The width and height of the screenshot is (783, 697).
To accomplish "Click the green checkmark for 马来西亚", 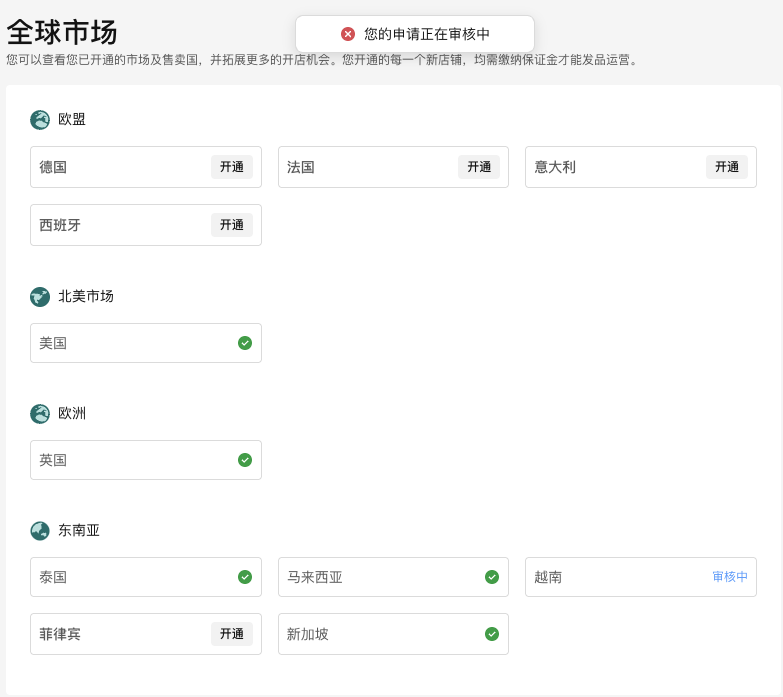I will point(492,577).
